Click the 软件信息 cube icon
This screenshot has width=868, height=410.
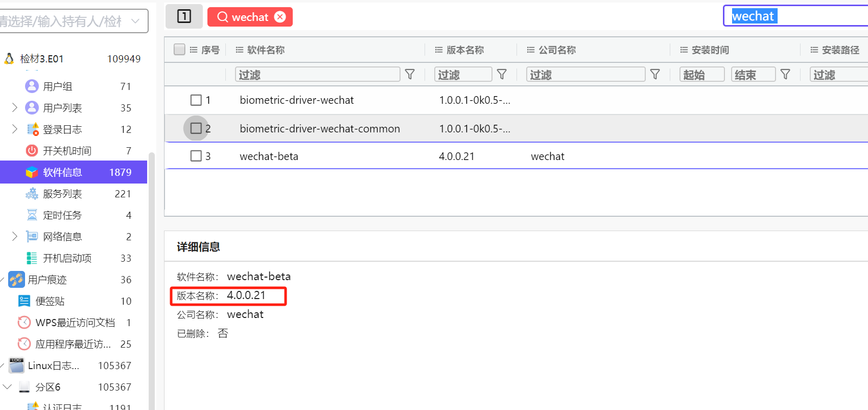tap(32, 172)
